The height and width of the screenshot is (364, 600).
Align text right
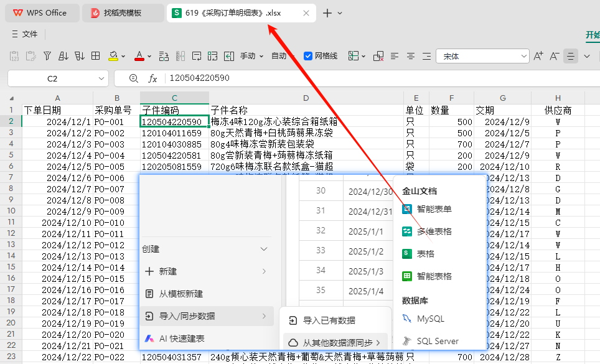click(426, 56)
